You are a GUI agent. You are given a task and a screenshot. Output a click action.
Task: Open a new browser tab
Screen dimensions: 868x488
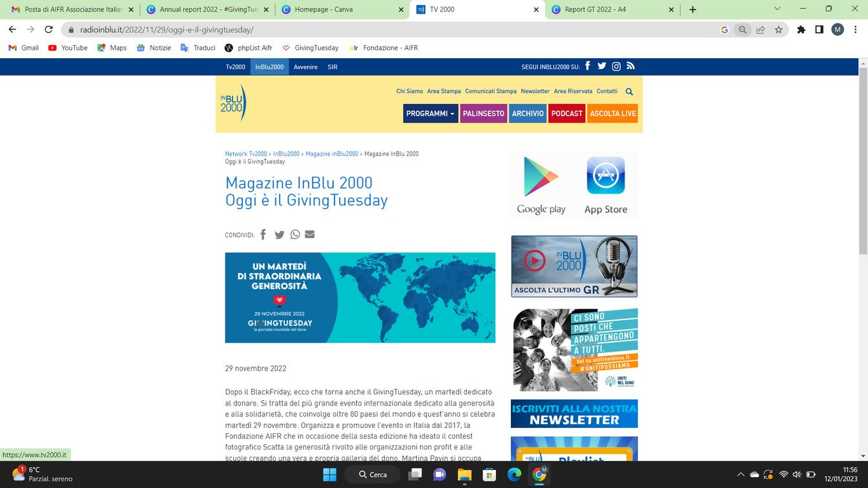tap(692, 10)
